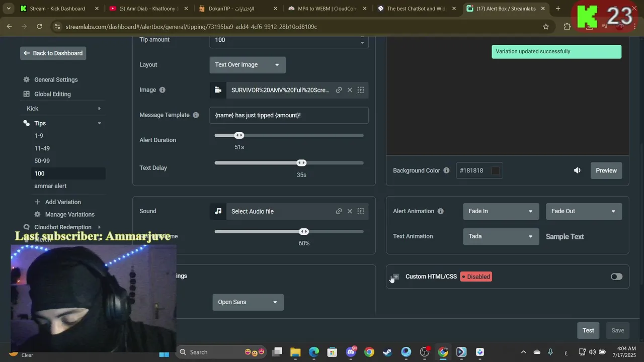
Task: Open Microsoft Store from the taskbar
Action: 332,352
